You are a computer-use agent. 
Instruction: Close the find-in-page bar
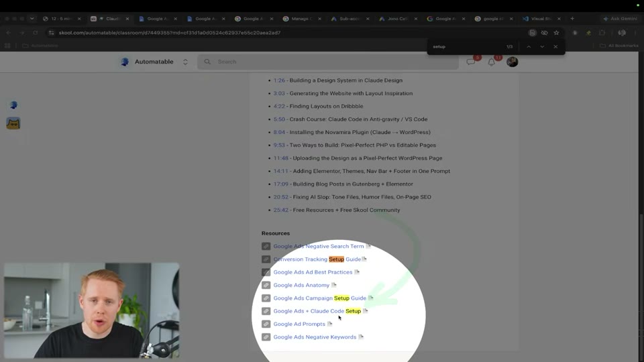coord(555,47)
